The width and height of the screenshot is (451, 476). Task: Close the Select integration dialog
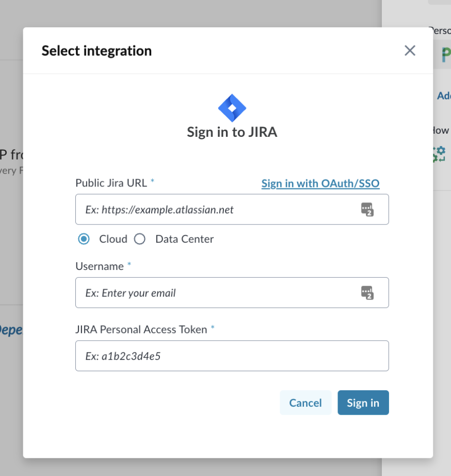(x=410, y=51)
